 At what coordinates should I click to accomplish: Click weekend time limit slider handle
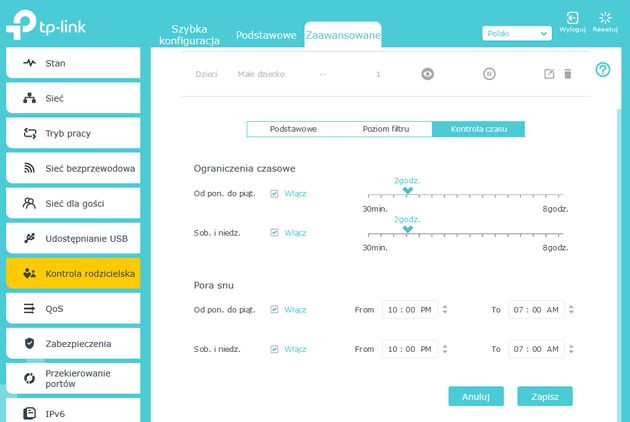click(407, 229)
